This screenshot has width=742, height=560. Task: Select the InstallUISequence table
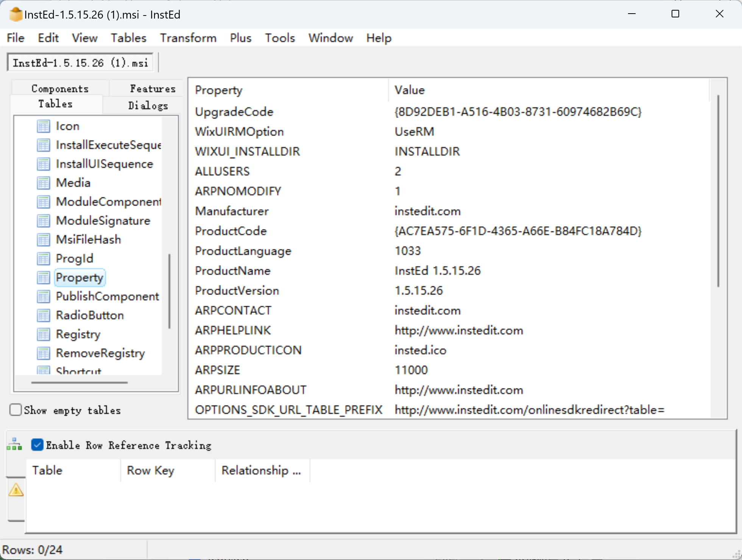(x=104, y=164)
